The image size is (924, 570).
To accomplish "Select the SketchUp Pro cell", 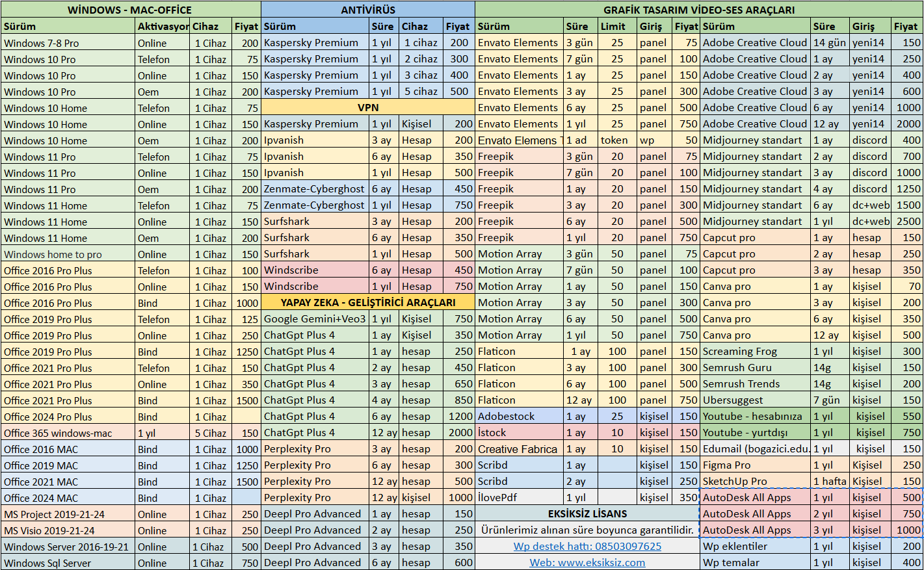I will tap(756, 481).
